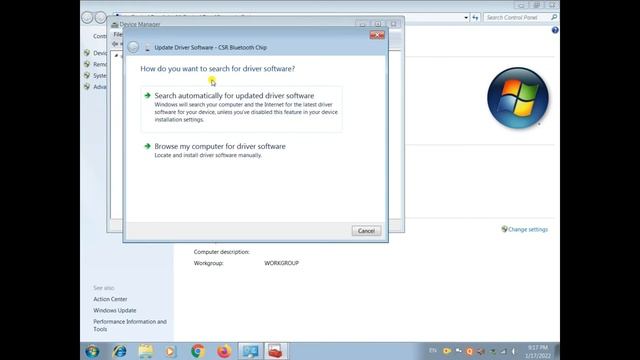
Task: Click the Back toolbar arrow in Device Manager
Action: [x=115, y=44]
